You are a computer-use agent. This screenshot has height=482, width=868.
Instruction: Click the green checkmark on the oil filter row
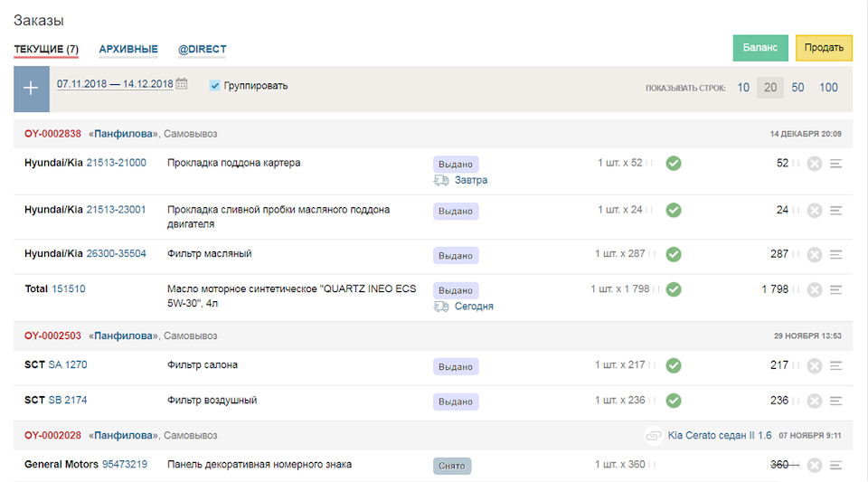[x=674, y=254]
